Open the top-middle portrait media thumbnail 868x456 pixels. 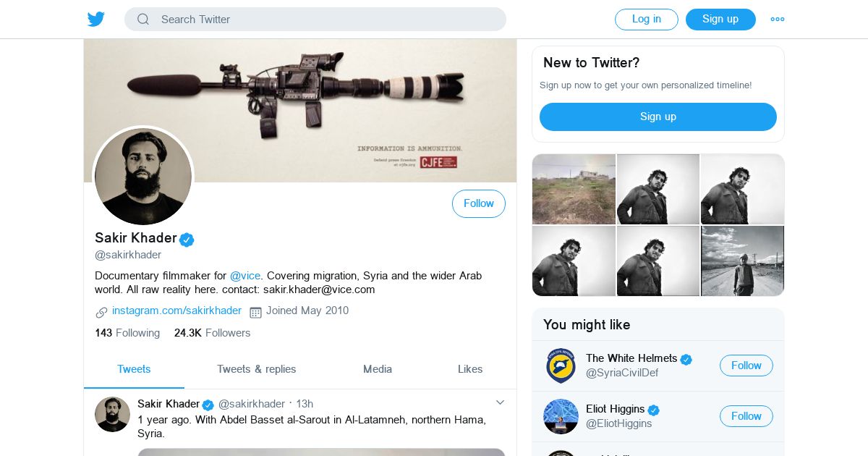658,189
